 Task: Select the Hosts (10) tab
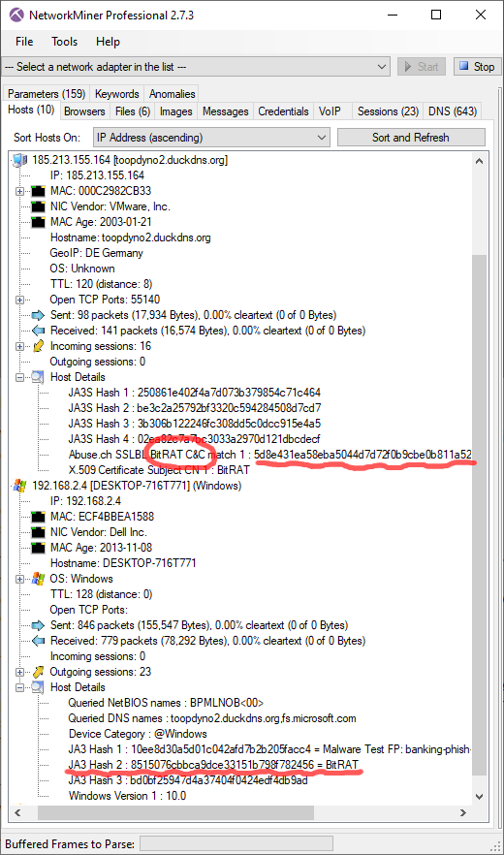pyautogui.click(x=31, y=111)
